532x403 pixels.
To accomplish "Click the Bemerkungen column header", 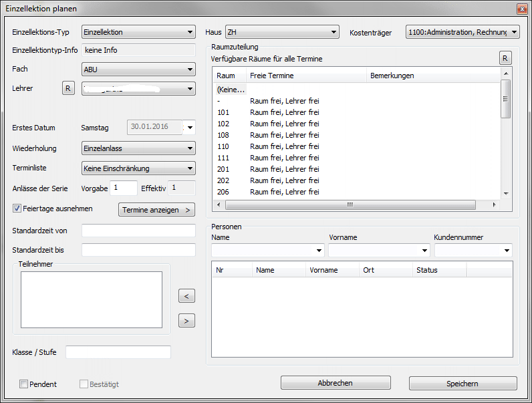I will point(432,76).
